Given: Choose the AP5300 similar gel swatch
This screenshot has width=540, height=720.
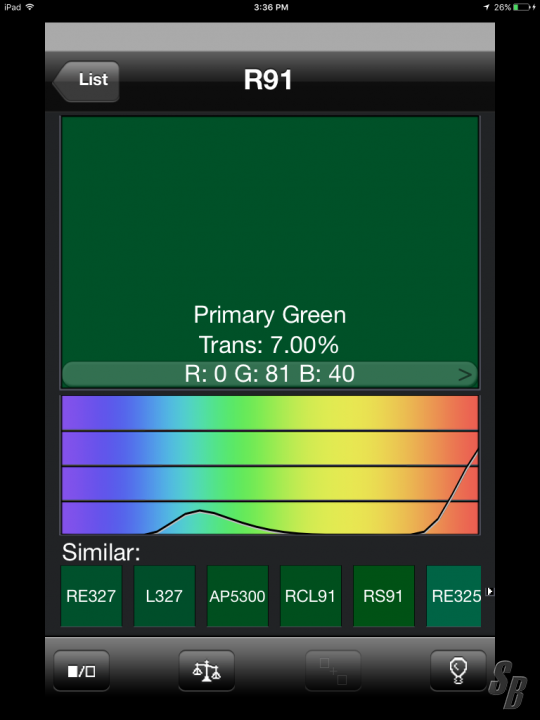Looking at the screenshot, I should (x=237, y=596).
